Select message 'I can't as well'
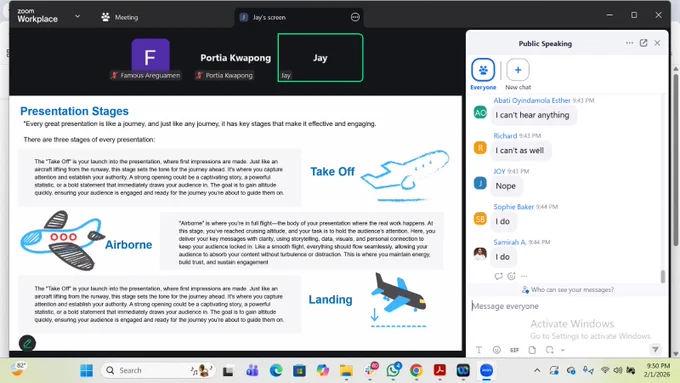The height and width of the screenshot is (383, 680). click(520, 151)
